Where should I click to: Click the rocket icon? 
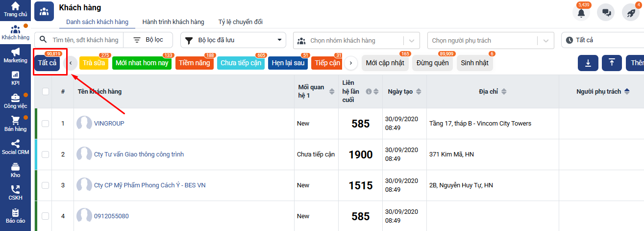631,13
